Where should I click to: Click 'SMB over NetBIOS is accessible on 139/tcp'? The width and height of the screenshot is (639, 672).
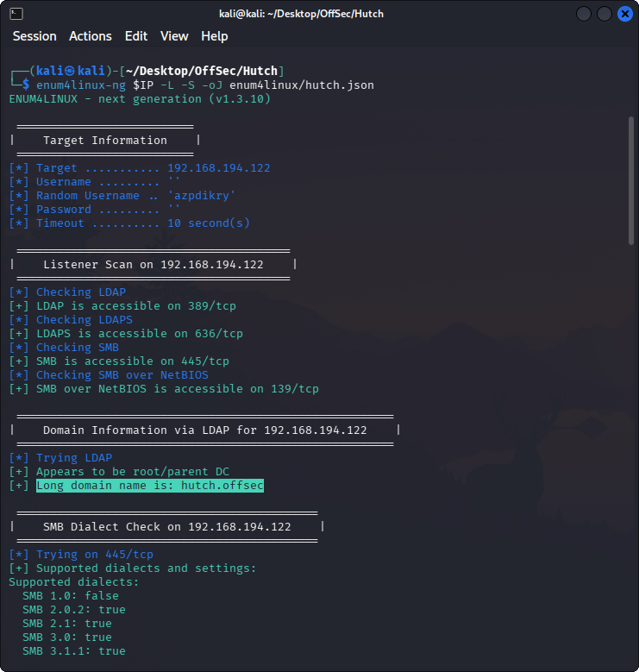coord(178,389)
